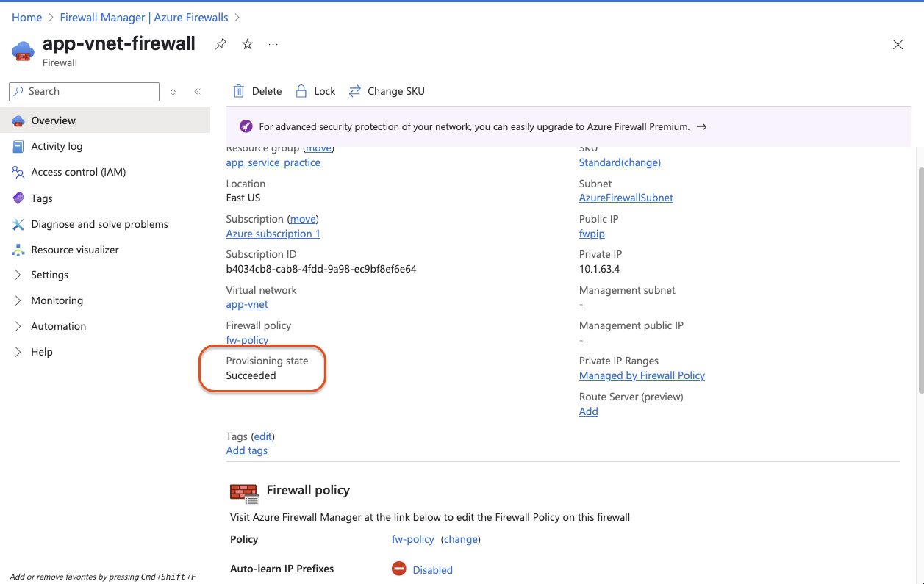Toggle the sidebar expand/collapse arrows icon

point(173,92)
